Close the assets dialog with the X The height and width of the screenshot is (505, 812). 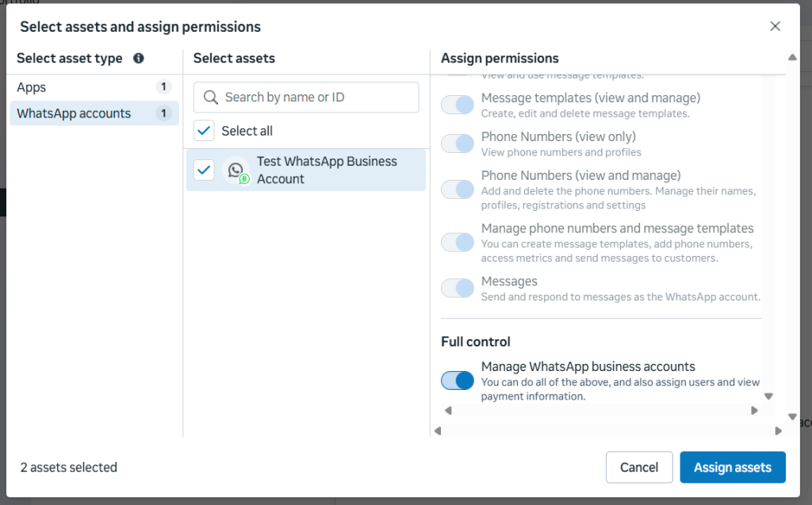coord(775,25)
